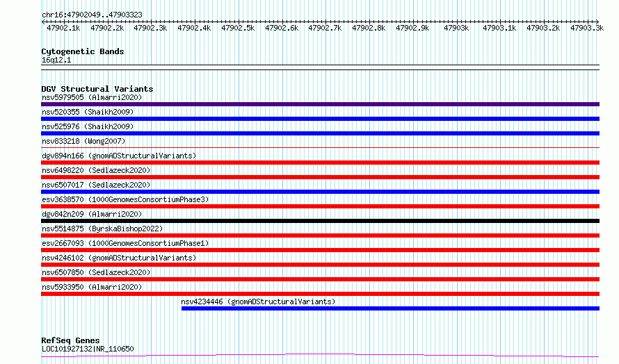Click the shorter blue bar under nsv4234446
The image size is (619, 364).
390,308
